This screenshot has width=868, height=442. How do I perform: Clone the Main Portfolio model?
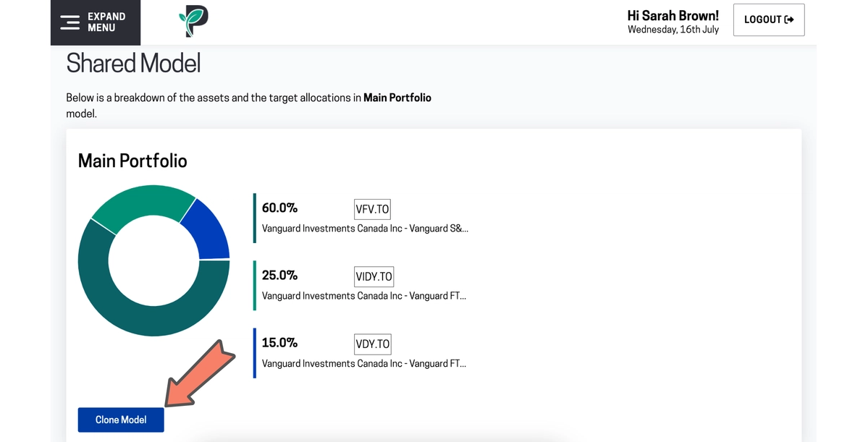click(121, 420)
